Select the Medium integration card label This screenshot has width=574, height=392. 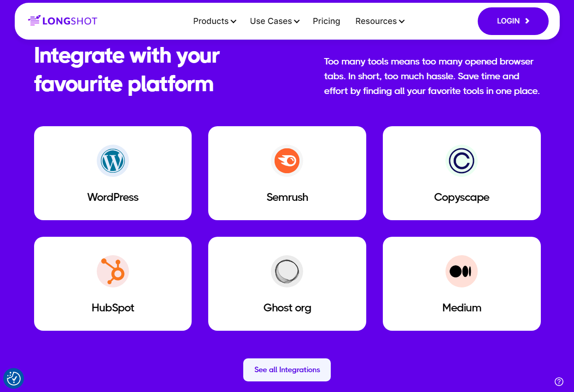(x=462, y=308)
